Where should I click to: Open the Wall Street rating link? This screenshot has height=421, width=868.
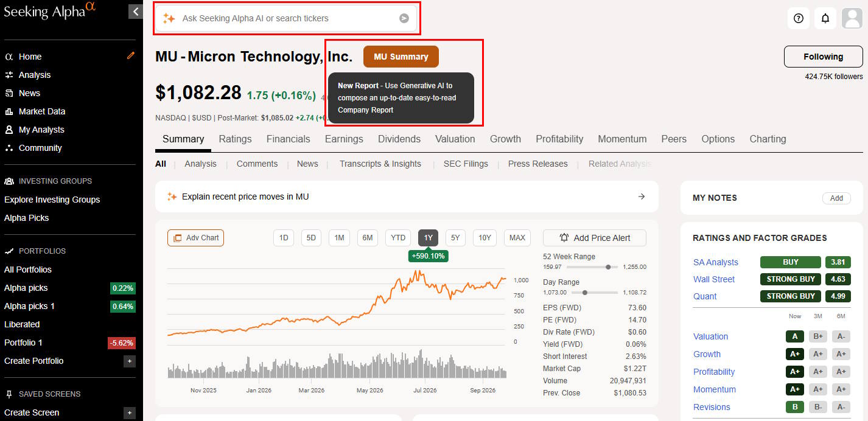(714, 279)
